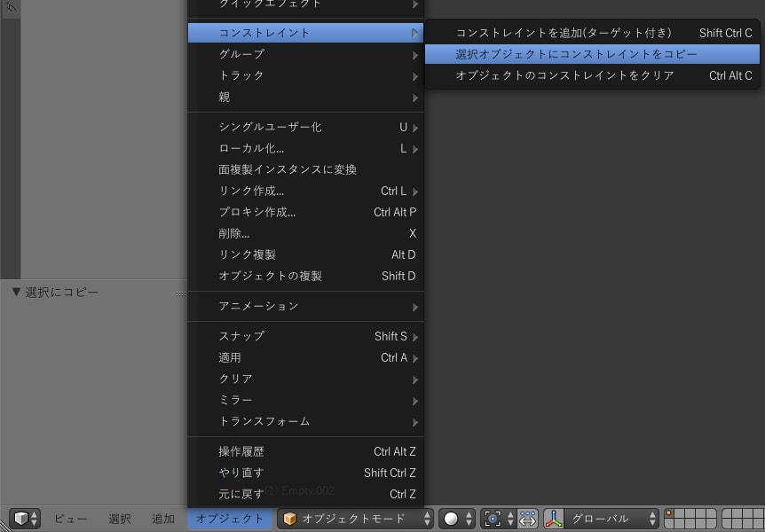
Task: Expand the アニメーション submenu
Action: [x=306, y=306]
